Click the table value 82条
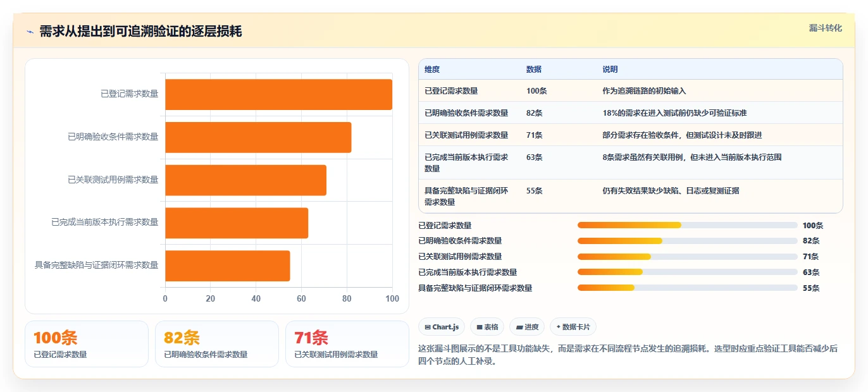This screenshot has width=868, height=392. 535,113
